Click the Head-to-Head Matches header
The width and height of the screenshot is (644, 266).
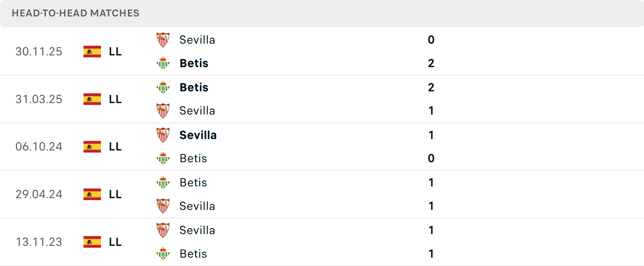click(x=75, y=13)
